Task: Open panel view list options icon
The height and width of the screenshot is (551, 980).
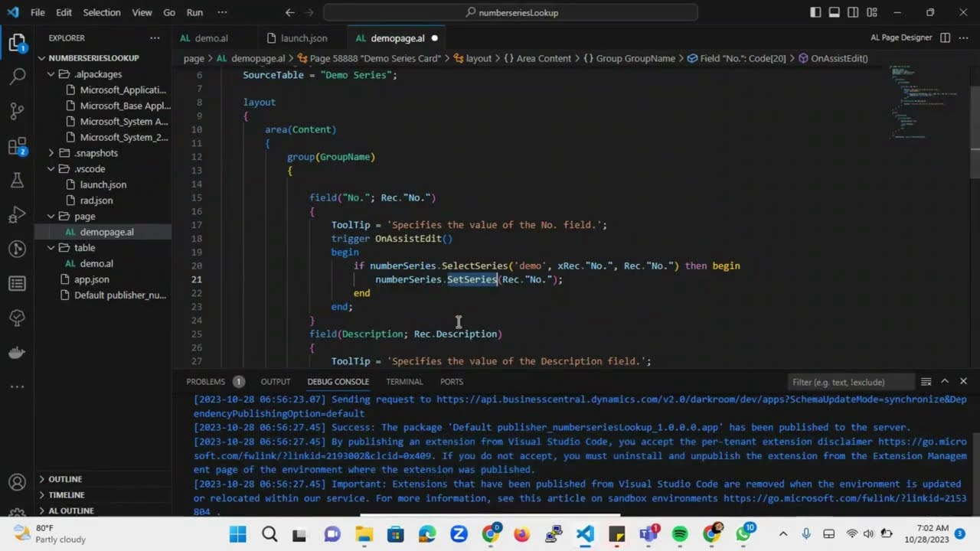Action: point(926,381)
